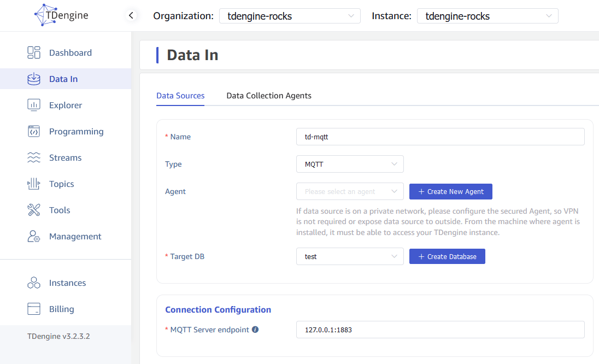Open the Agent selection dropdown
Viewport: 599px width, 364px height.
pyautogui.click(x=350, y=191)
